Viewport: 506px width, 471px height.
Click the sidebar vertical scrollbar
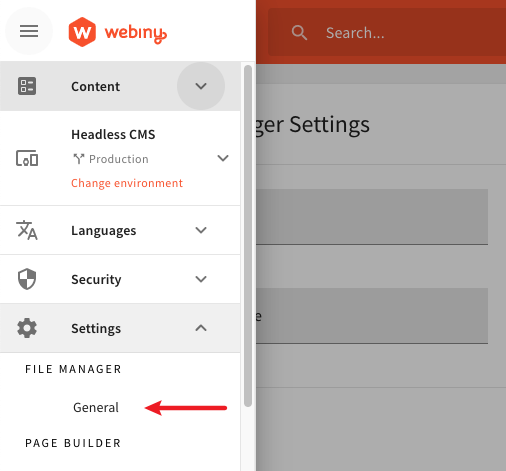[248, 236]
